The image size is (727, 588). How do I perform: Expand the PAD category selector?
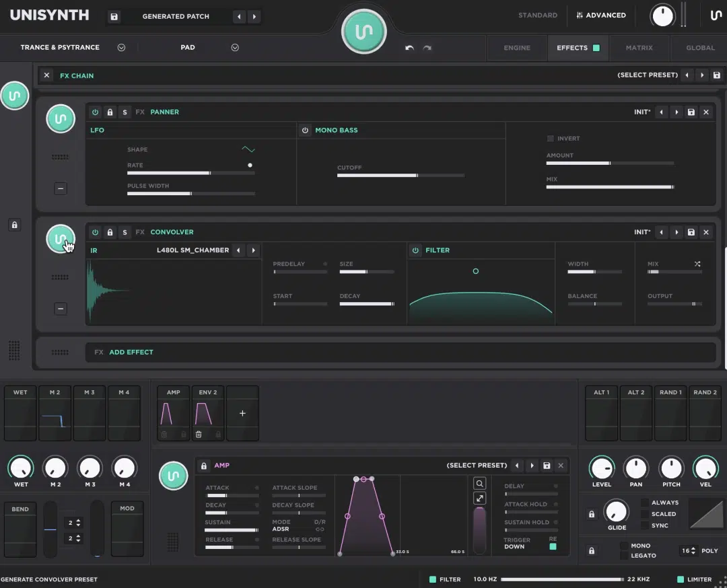pyautogui.click(x=235, y=47)
